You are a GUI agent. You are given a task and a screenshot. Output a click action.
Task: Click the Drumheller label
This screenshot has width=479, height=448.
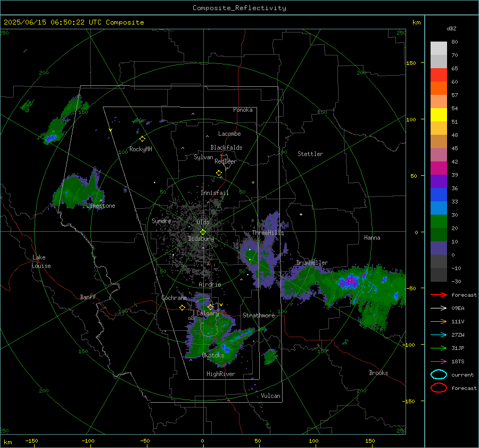pyautogui.click(x=312, y=263)
